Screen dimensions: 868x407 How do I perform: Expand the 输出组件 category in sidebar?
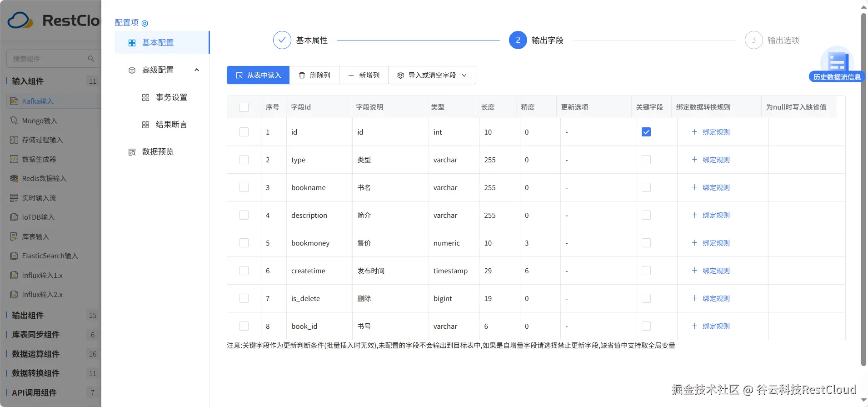28,315
